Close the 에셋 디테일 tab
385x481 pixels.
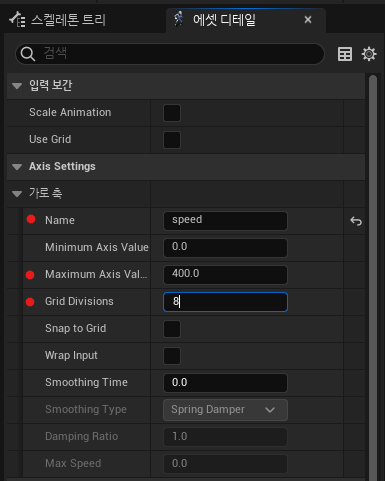[308, 20]
